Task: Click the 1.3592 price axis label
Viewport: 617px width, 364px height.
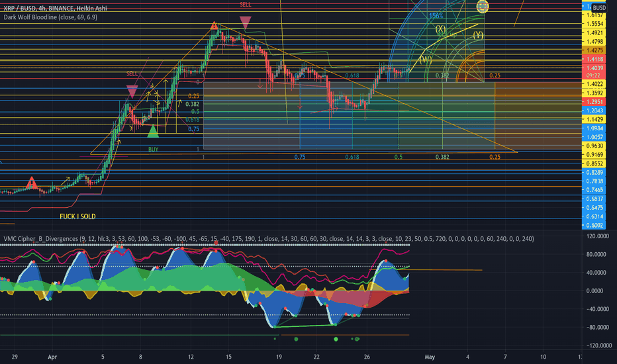Action: coord(594,93)
